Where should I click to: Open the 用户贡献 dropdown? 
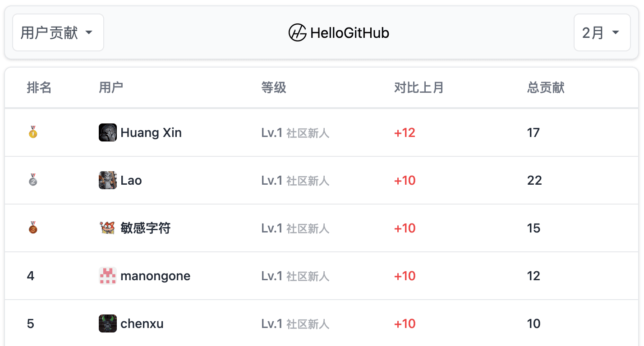coord(58,33)
